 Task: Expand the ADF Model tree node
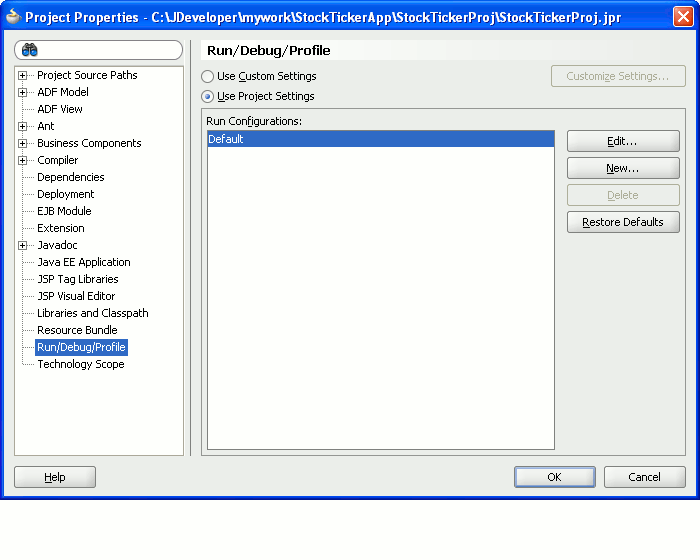[23, 93]
